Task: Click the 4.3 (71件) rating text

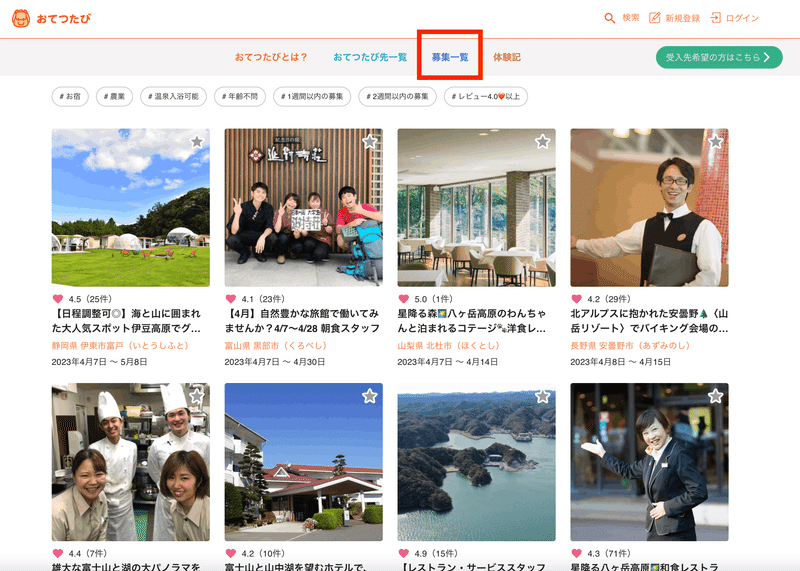Action: click(x=609, y=553)
